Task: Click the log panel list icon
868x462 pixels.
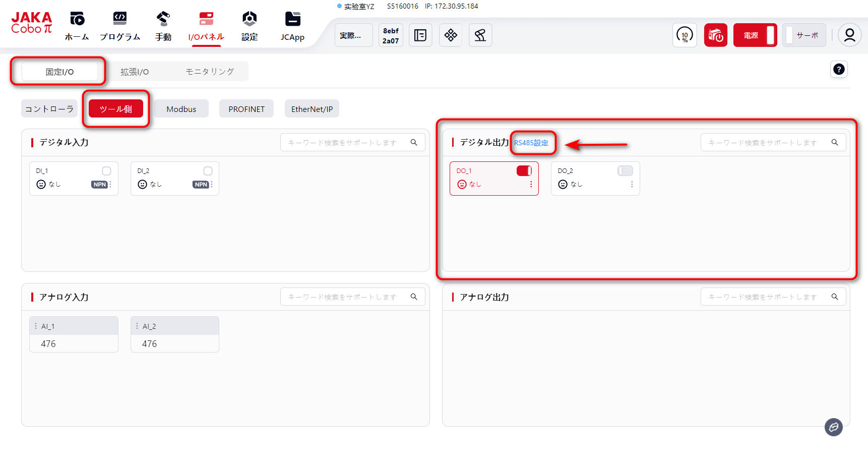Action: 420,35
